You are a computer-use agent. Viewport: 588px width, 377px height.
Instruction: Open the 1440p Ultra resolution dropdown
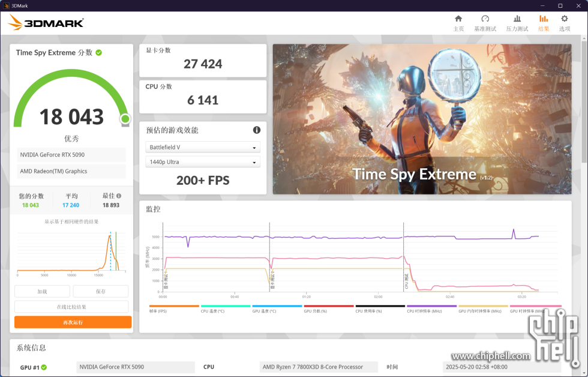click(203, 162)
